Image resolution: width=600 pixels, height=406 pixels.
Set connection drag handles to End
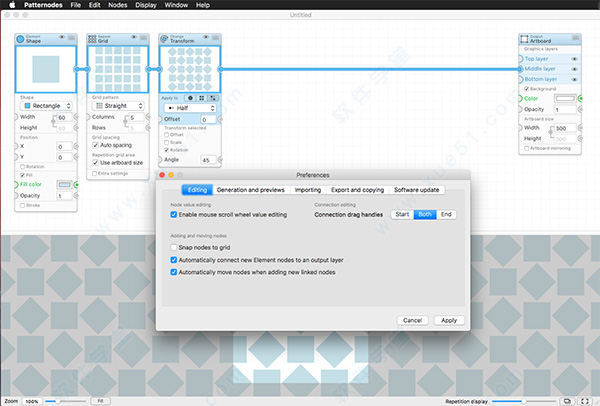point(446,215)
